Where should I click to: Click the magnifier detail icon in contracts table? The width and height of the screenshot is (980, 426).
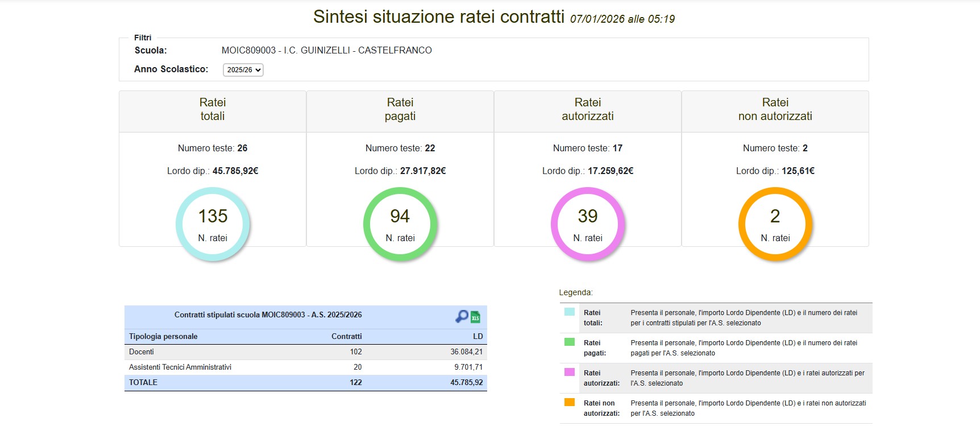(462, 316)
